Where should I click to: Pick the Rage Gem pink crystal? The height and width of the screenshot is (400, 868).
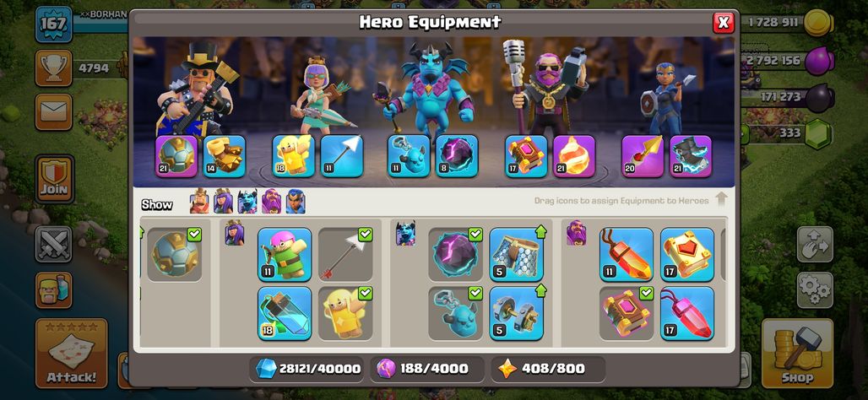click(687, 313)
